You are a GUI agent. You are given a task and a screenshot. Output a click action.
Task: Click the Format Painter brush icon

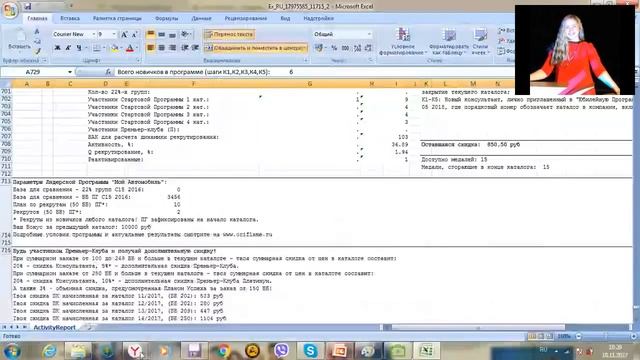pos(37,51)
